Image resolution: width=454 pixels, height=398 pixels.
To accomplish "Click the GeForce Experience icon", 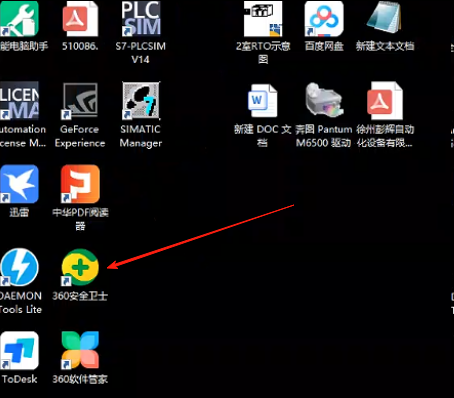I will (80, 101).
